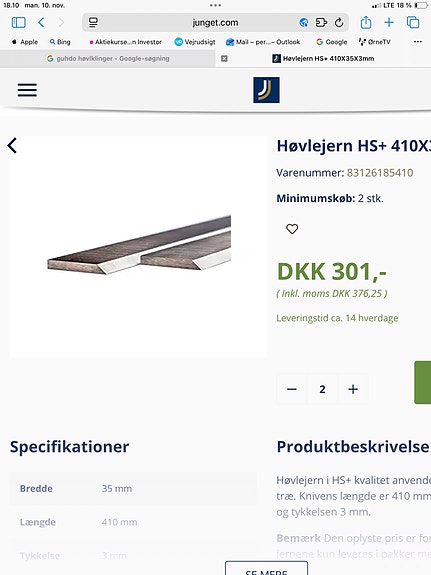The height and width of the screenshot is (575, 431).
Task: Decrease quantity with the minus button
Action: (292, 389)
